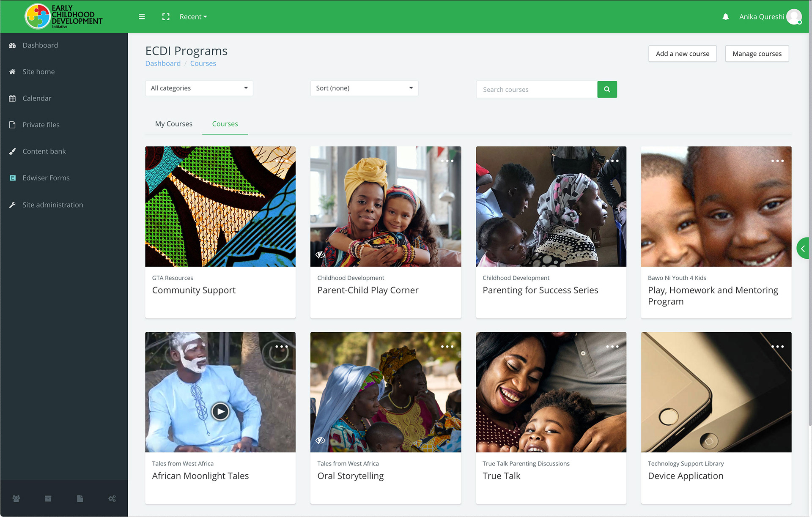
Task: Click the Manage courses button
Action: click(757, 54)
